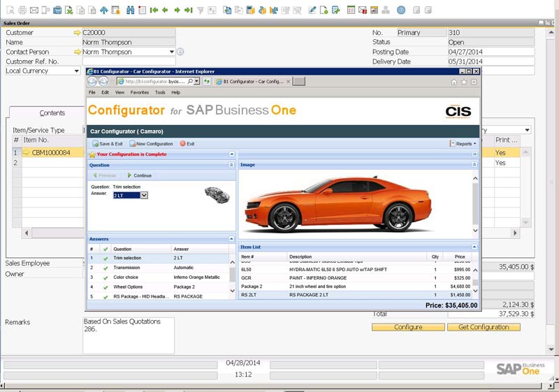Go to first data record arrow
This screenshot has width=559, height=392.
[x=154, y=10]
